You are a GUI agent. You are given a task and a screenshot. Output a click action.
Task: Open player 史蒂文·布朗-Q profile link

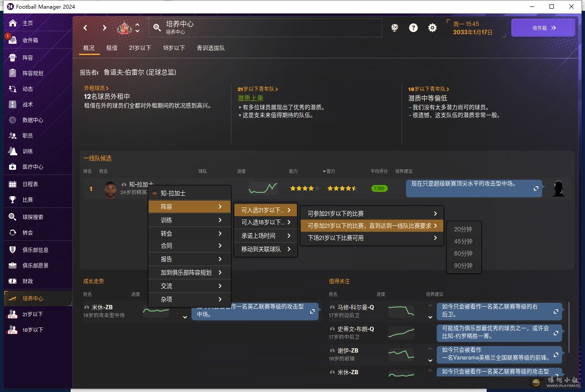[x=356, y=329]
